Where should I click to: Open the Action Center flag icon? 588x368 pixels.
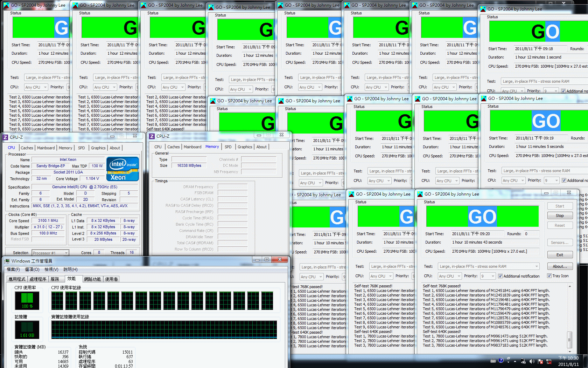(540, 361)
